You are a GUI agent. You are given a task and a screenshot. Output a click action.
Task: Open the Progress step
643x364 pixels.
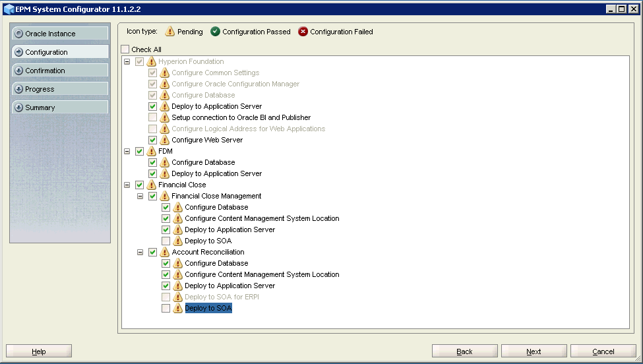(60, 89)
